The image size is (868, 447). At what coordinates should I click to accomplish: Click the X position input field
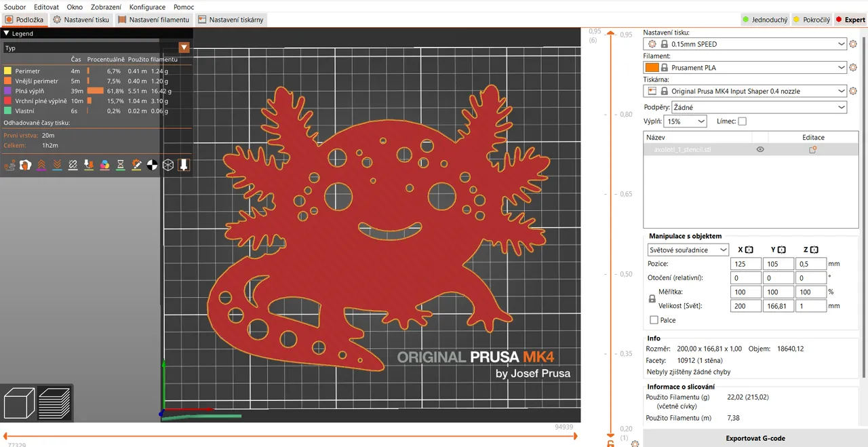(745, 264)
